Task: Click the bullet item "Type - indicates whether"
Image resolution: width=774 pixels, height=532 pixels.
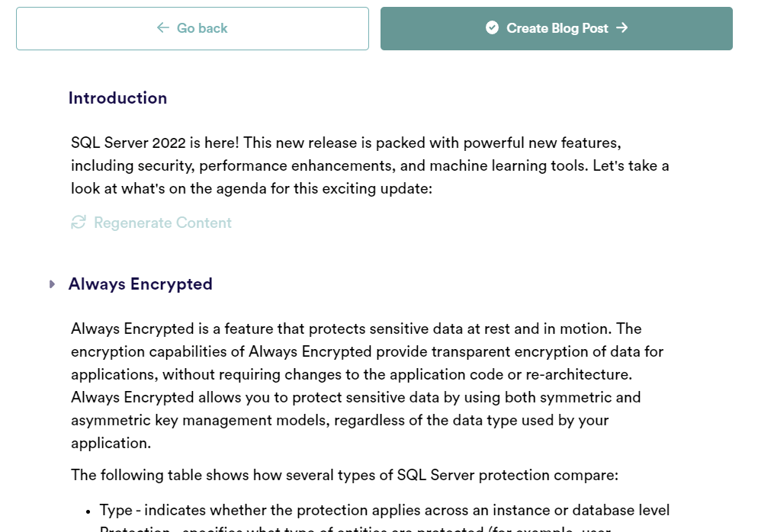Action: pyautogui.click(x=384, y=510)
